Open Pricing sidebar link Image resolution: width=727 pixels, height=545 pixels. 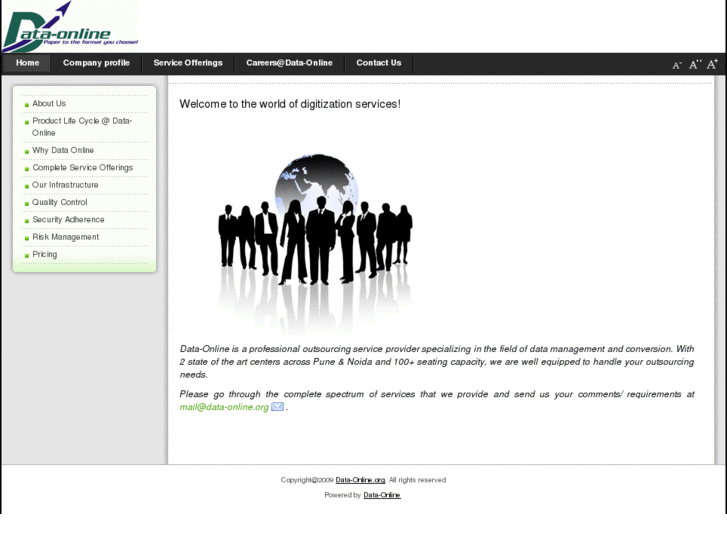[45, 254]
